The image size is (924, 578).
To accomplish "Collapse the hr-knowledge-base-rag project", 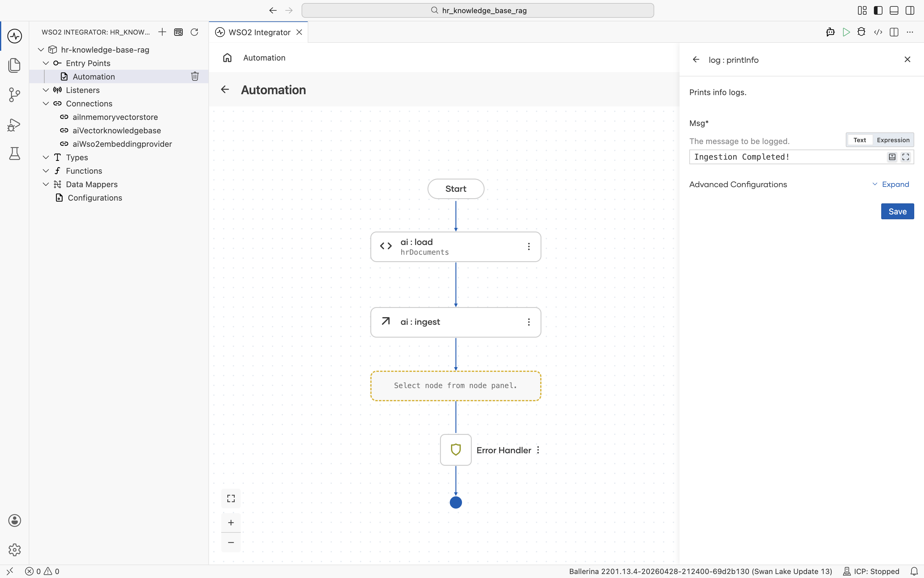I will [x=41, y=50].
